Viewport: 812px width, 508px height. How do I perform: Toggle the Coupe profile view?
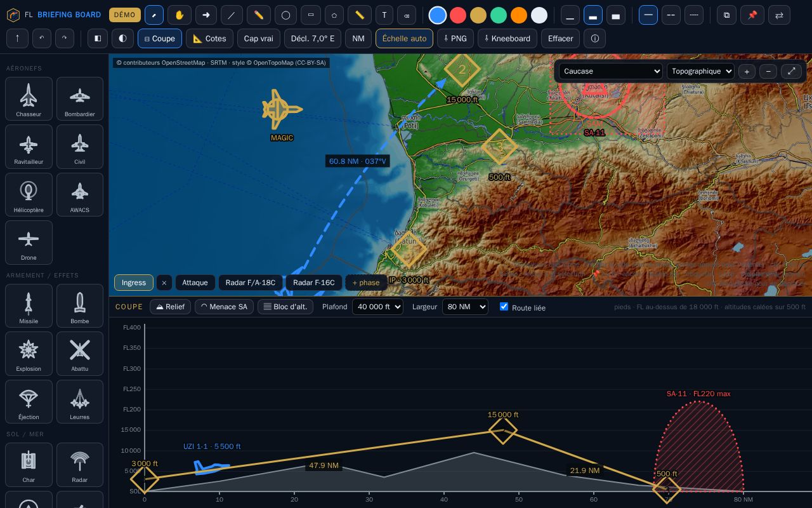click(160, 38)
